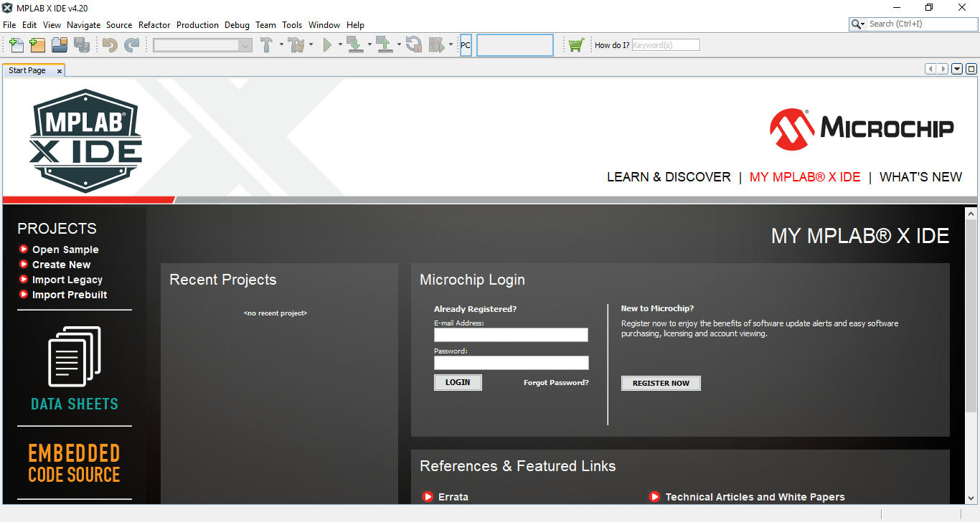Click the Open Sample project link
The image size is (980, 522).
(x=65, y=250)
